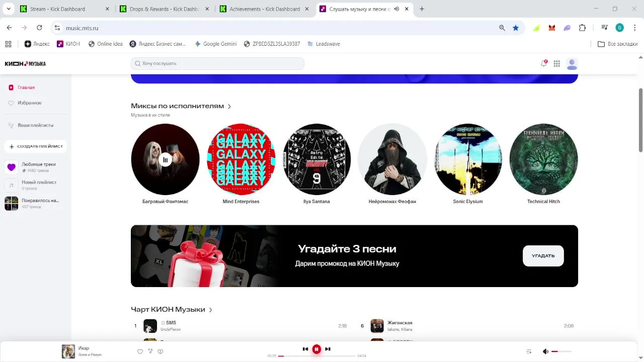Viewport: 644px width, 362px height.
Task: Open the Google Gemini bookmark
Action: (215, 44)
